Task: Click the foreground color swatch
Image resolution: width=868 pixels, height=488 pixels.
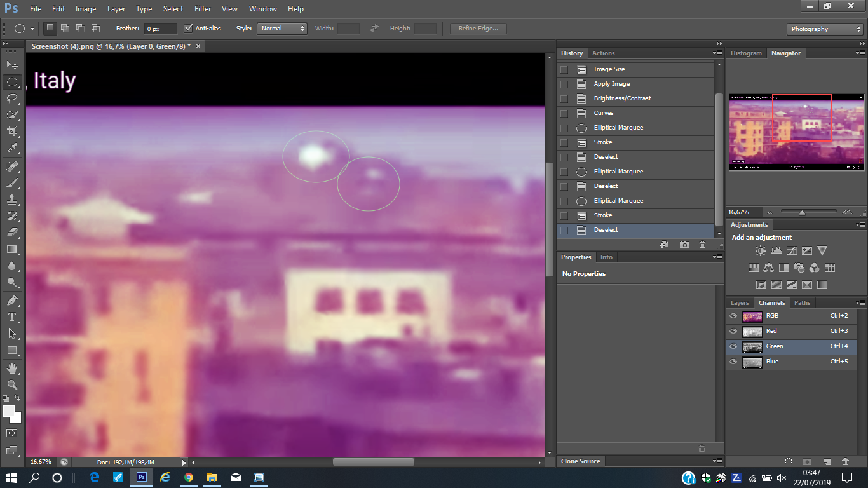Action: 9,411
